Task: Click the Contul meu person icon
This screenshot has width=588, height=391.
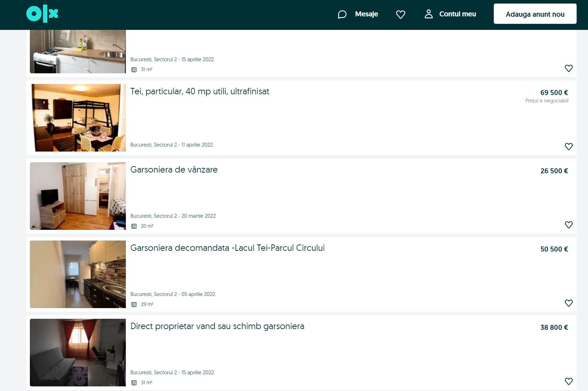Action: click(429, 14)
